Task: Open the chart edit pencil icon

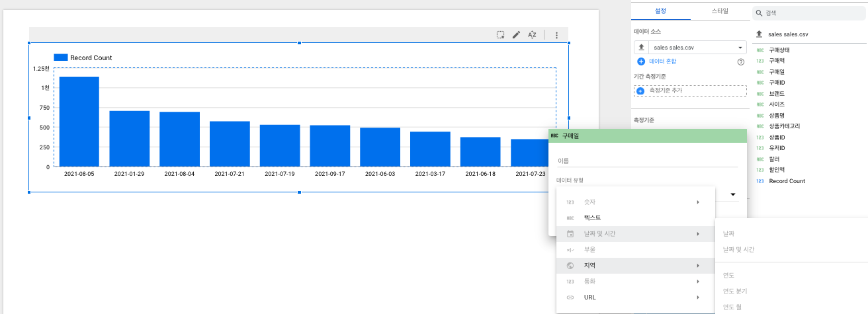Action: (516, 35)
